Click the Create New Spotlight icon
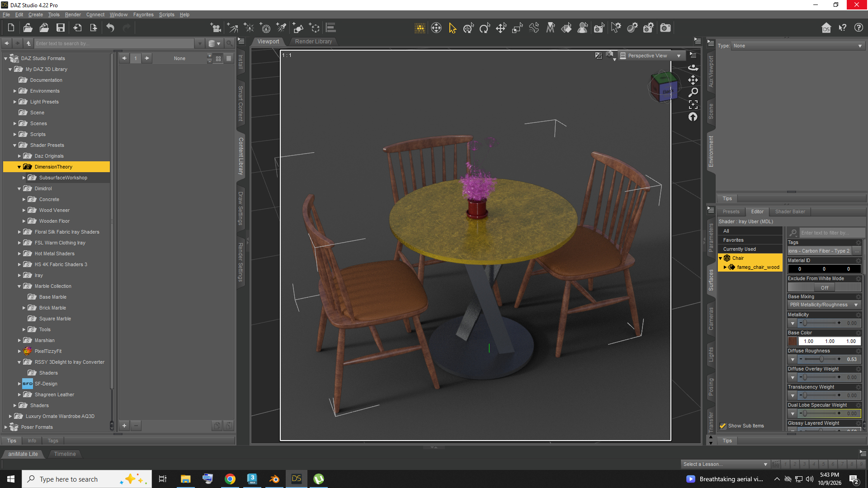 (232, 28)
